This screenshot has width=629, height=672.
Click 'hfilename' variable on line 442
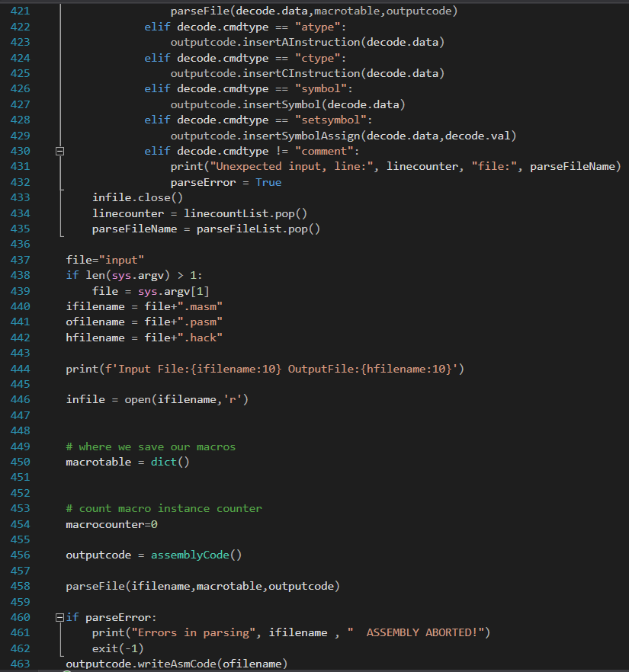tap(95, 338)
